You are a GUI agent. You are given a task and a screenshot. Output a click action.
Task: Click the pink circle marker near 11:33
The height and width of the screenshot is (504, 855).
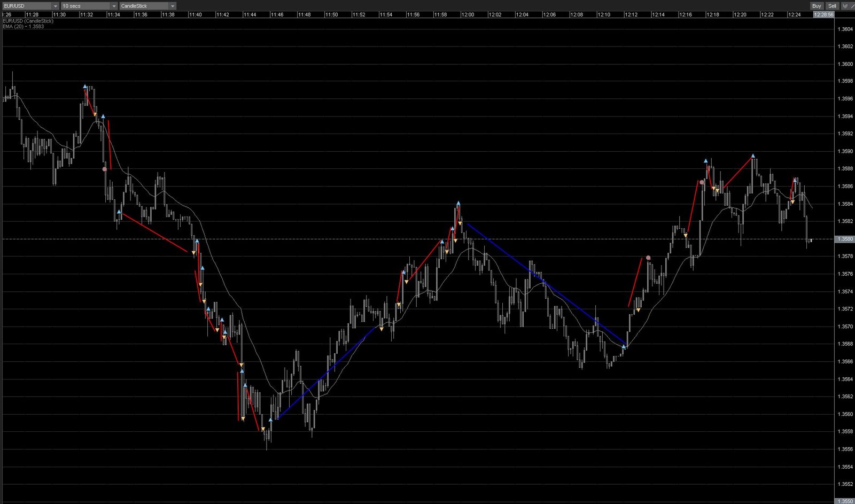105,169
